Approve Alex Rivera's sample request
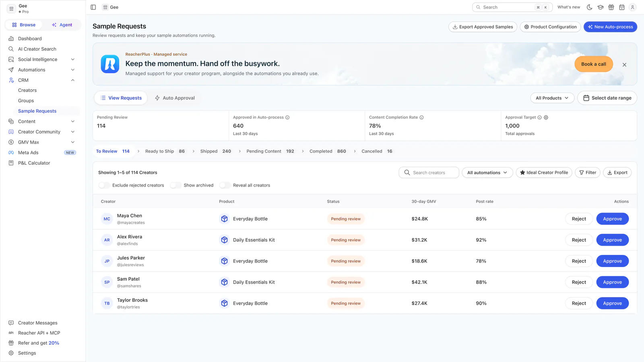Image resolution: width=644 pixels, height=362 pixels. click(x=612, y=240)
